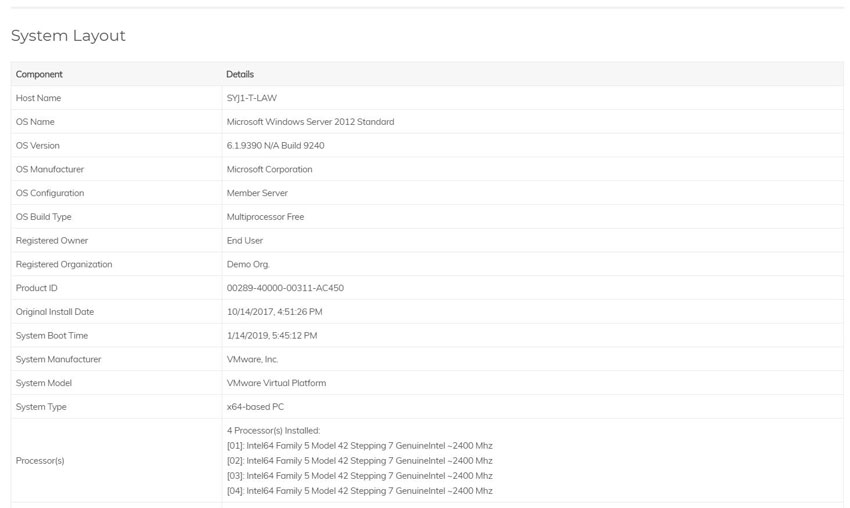The image size is (850, 508).
Task: Select the x64-based PC value
Action: [255, 407]
